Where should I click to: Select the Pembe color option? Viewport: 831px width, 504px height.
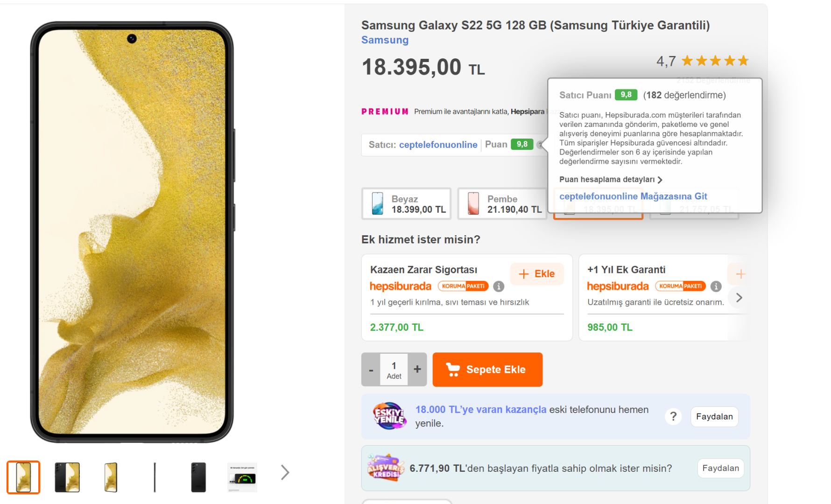point(502,204)
